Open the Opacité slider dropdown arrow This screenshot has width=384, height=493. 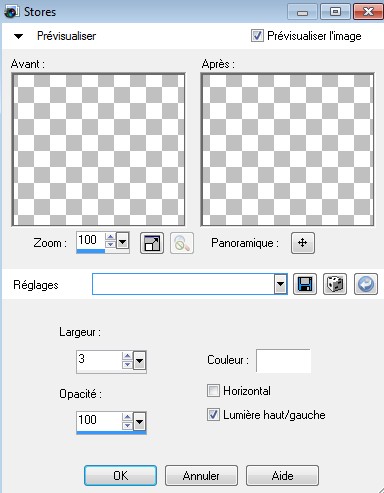click(x=139, y=421)
